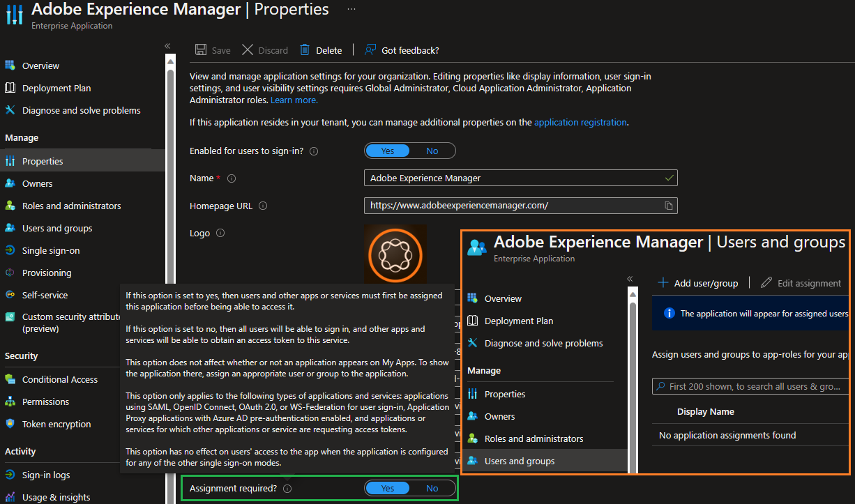Viewport: 855px width, 504px height.
Task: Click the Self-service icon
Action: click(10, 295)
